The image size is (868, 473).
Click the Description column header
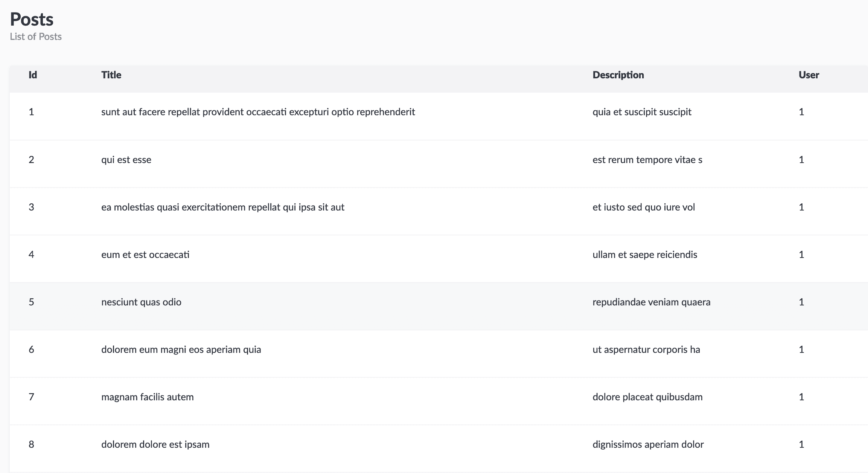(618, 75)
